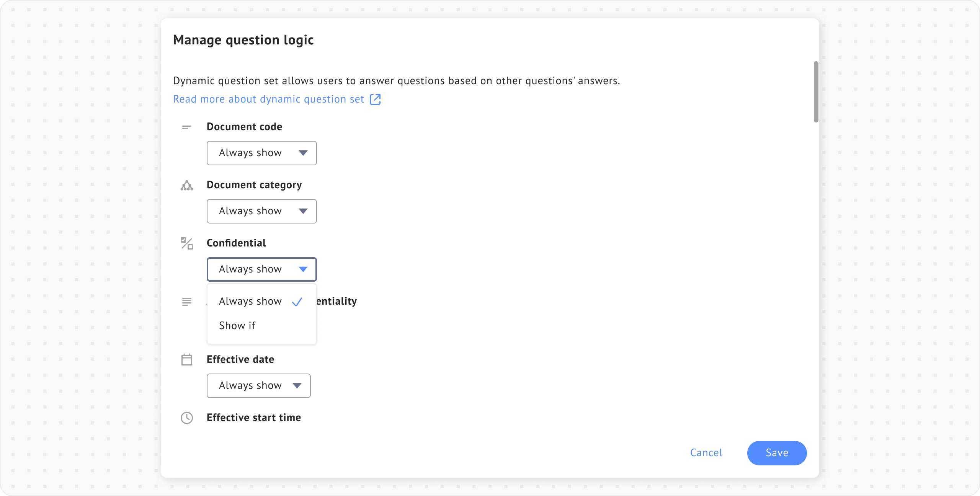This screenshot has width=980, height=496.
Task: Click the Effective start time question label
Action: pos(253,418)
